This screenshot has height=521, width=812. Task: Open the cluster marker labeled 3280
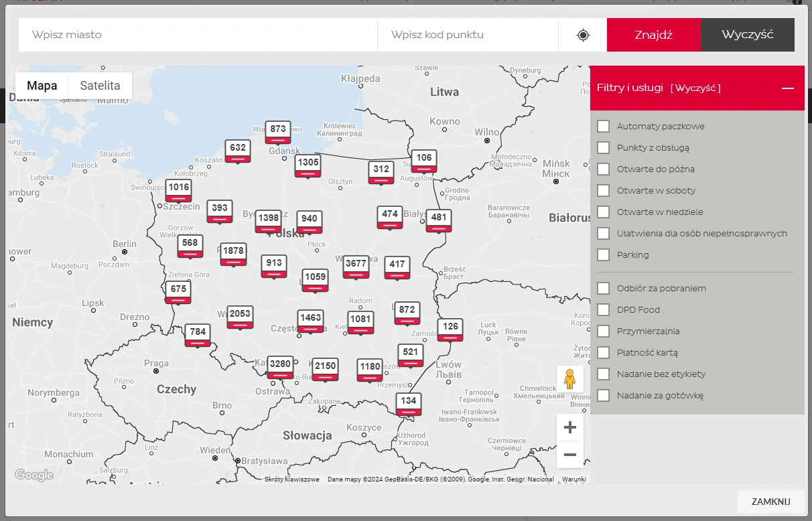(280, 366)
